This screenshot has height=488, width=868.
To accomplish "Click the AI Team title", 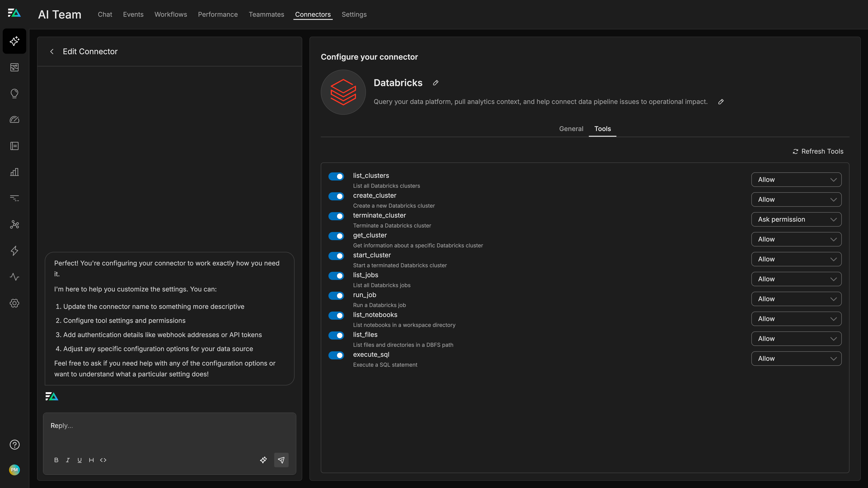I will coord(60,14).
